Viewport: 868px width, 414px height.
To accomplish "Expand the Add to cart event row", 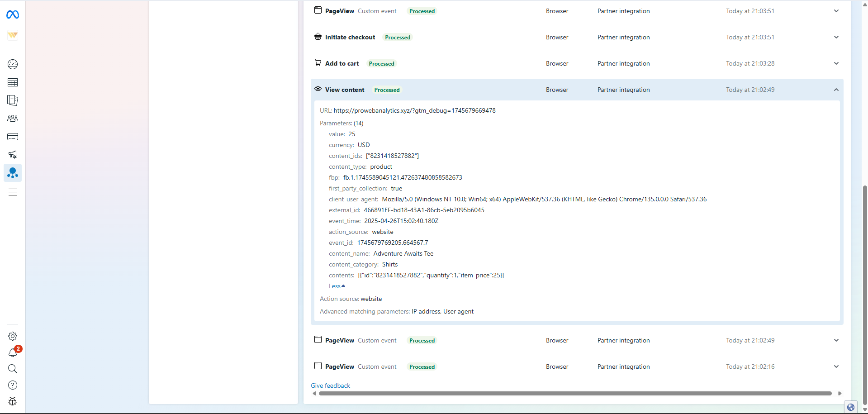I will click(836, 63).
